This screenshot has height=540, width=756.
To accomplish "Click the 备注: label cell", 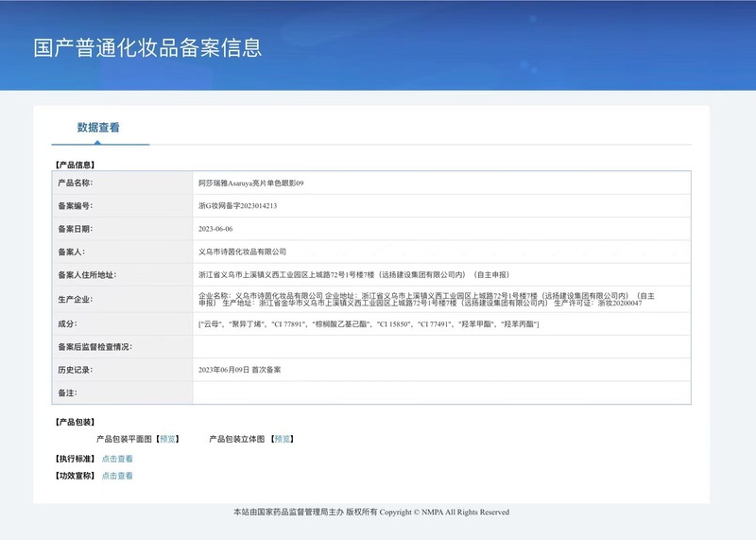I will (x=123, y=392).
